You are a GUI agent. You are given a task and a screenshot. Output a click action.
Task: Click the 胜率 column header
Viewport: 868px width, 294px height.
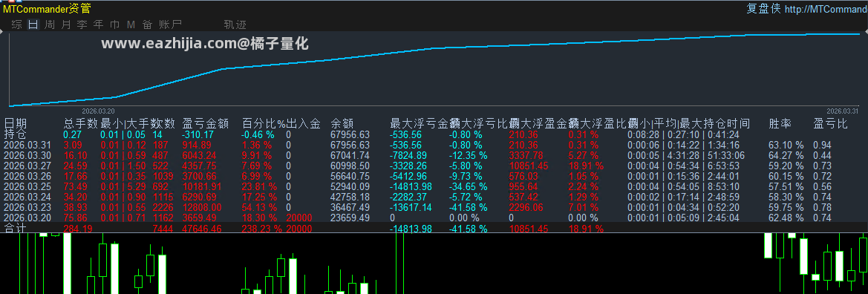click(x=780, y=123)
